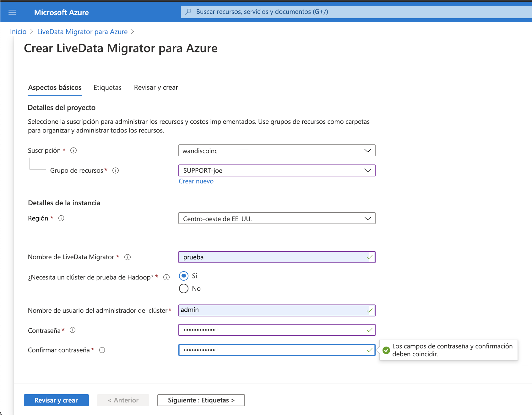Show info tooltip for Región
The image size is (532, 415).
click(61, 218)
